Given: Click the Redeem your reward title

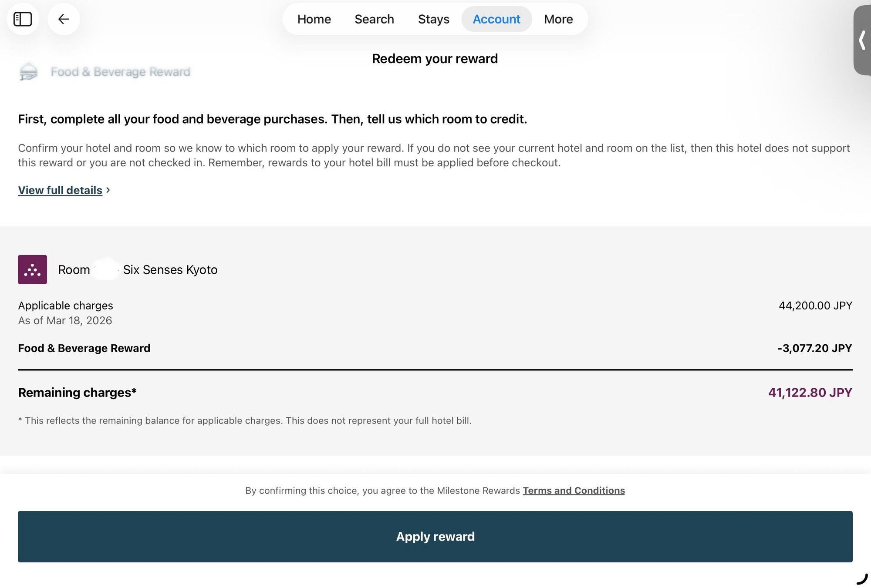Looking at the screenshot, I should pyautogui.click(x=435, y=59).
